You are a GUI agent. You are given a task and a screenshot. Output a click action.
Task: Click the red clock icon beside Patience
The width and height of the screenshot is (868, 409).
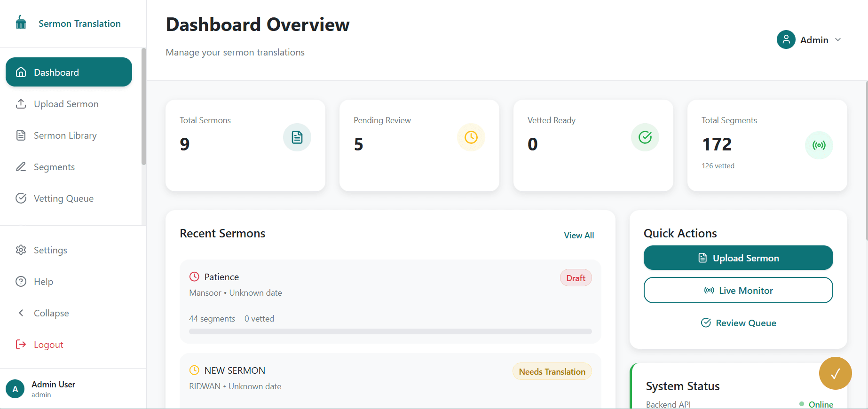click(194, 277)
